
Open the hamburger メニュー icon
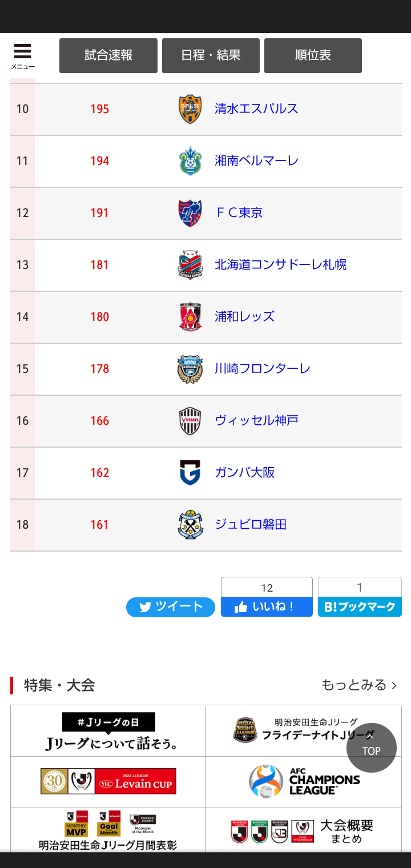tap(22, 56)
